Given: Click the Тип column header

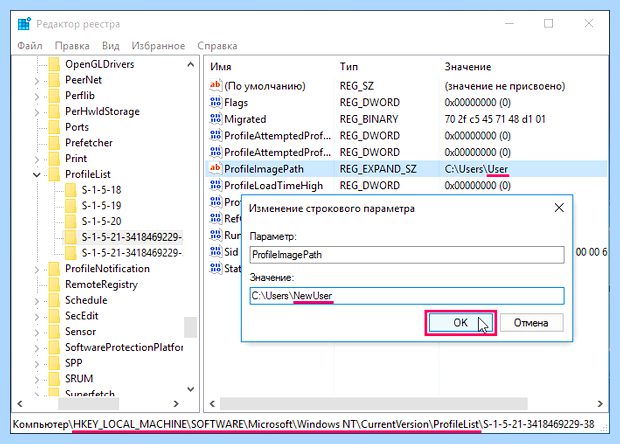Looking at the screenshot, I should (x=348, y=67).
